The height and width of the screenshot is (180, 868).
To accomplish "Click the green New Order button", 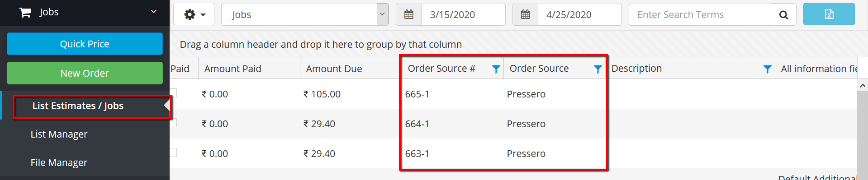I will tap(85, 73).
